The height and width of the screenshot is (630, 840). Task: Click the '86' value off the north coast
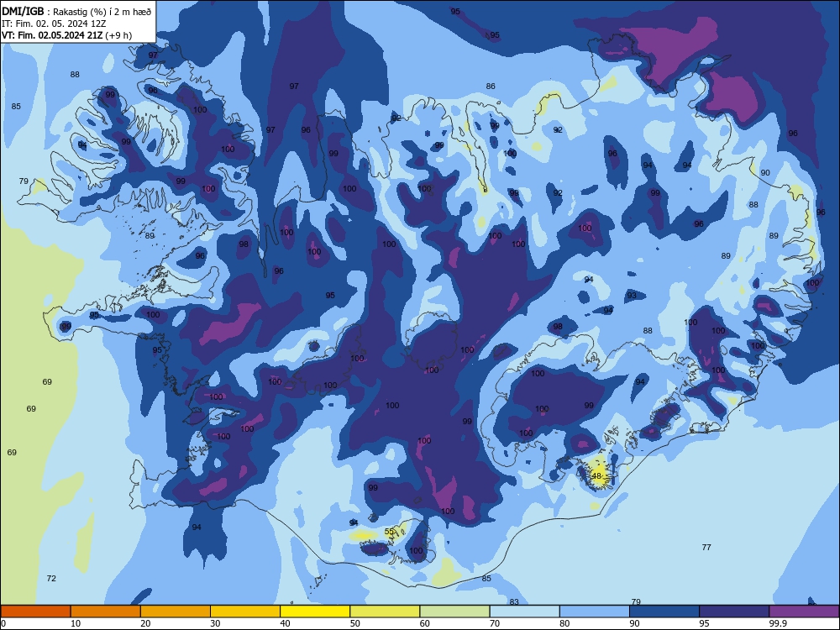pos(491,86)
